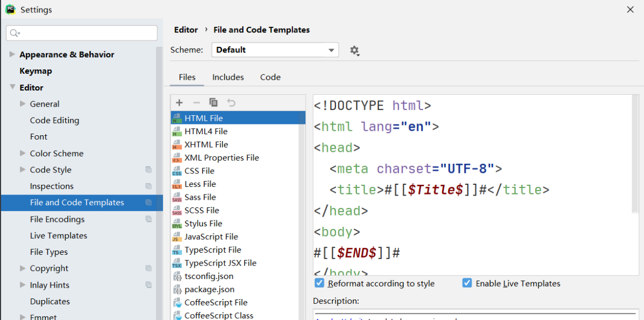This screenshot has height=320, width=644.
Task: Click the Stylus File template icon
Action: click(177, 224)
